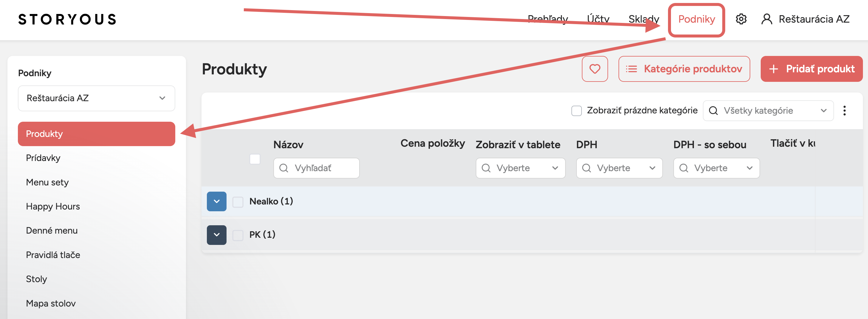Viewport: 868px width, 319px height.
Task: Go to Happy Hours in sidebar
Action: coord(53,206)
